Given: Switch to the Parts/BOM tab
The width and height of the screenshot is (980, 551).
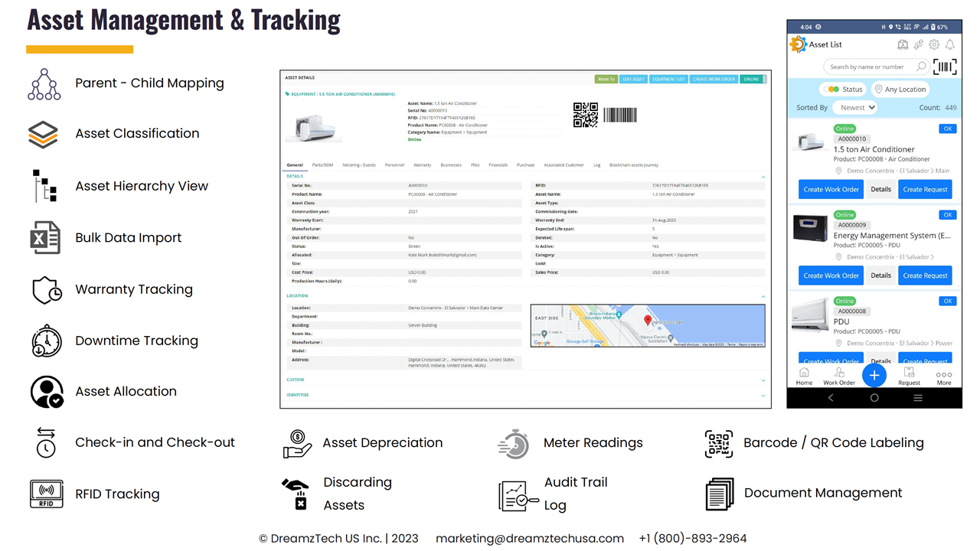Looking at the screenshot, I should (x=322, y=165).
